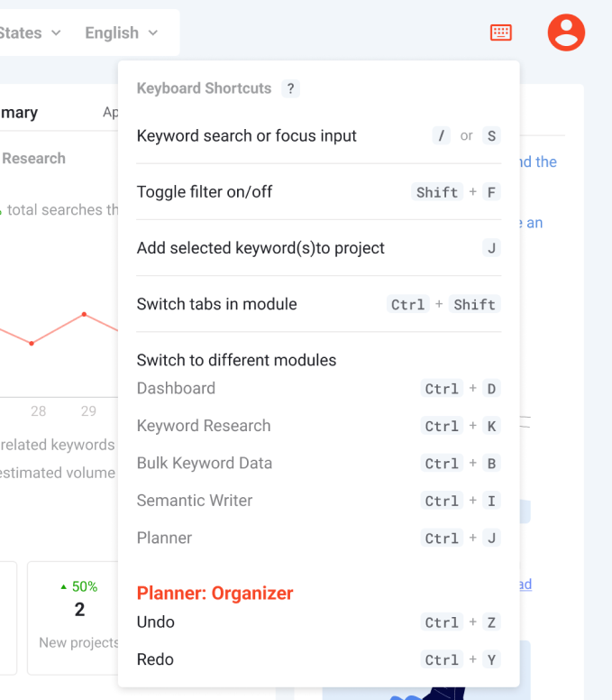Click Switch to different modules heading
The image size is (612, 700).
(236, 360)
